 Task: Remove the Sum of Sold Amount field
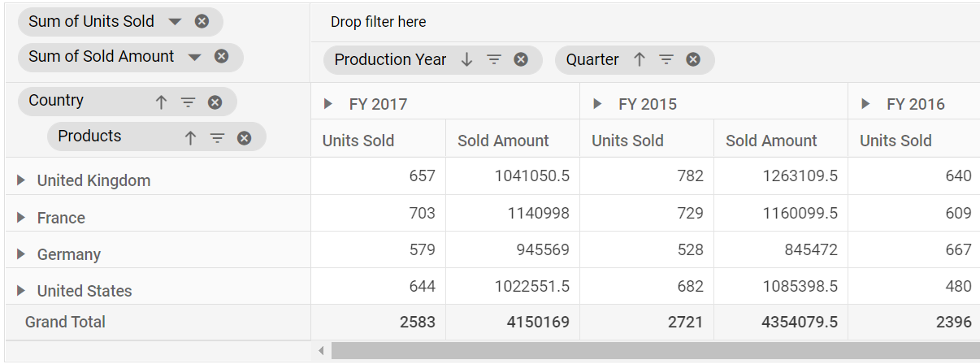coord(221,56)
